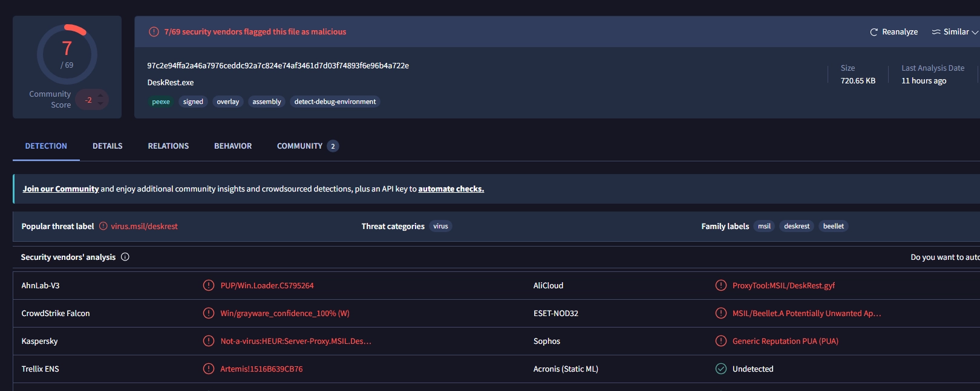Switch to the RELATIONS tab
This screenshot has height=391, width=980.
pyautogui.click(x=168, y=146)
